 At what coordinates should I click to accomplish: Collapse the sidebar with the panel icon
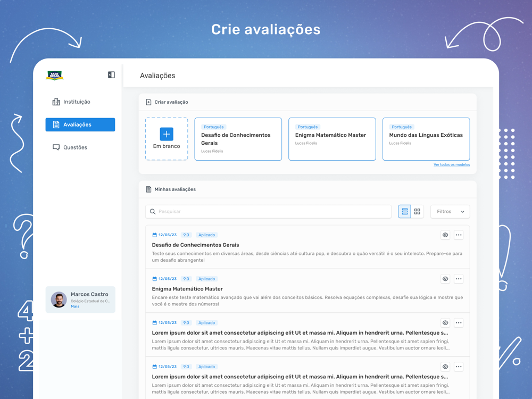tap(111, 75)
